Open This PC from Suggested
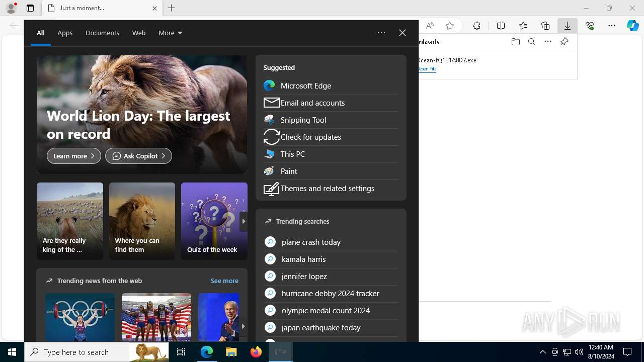Image resolution: width=644 pixels, height=362 pixels. point(331,154)
